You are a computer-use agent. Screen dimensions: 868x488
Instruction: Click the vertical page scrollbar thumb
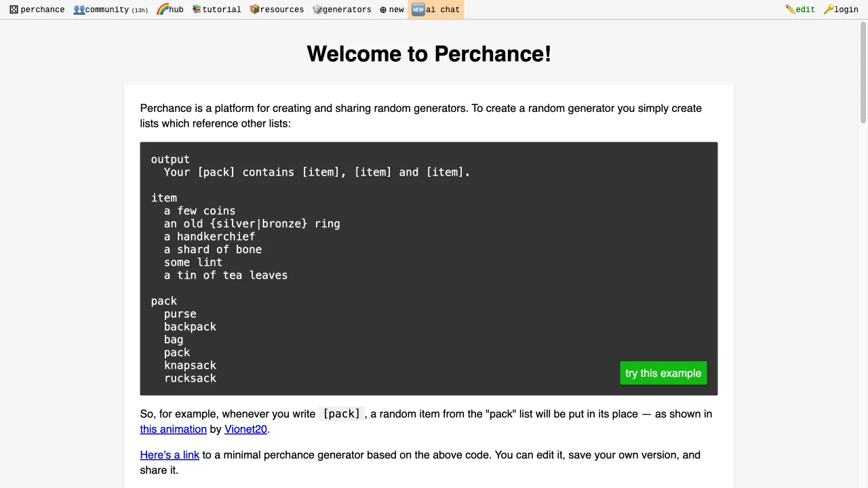(863, 73)
